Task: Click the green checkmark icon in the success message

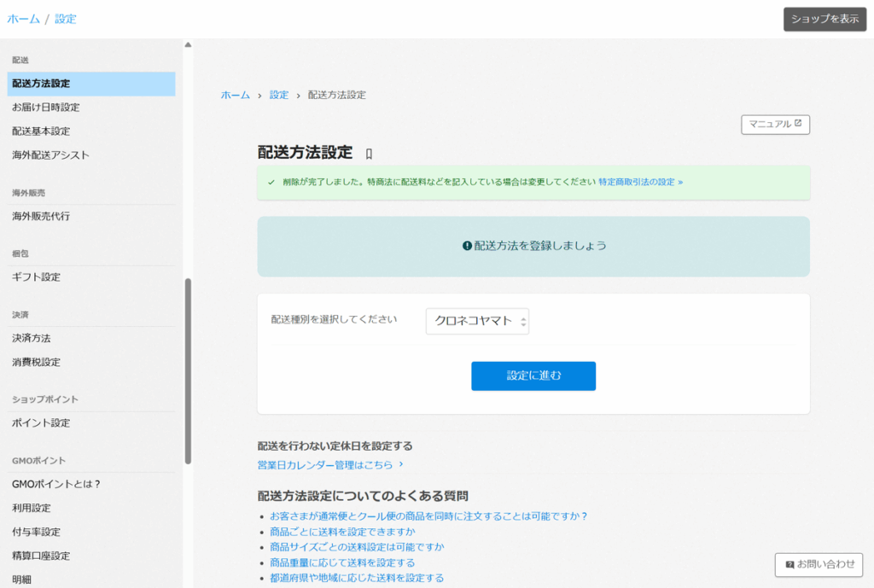Action: [271, 183]
